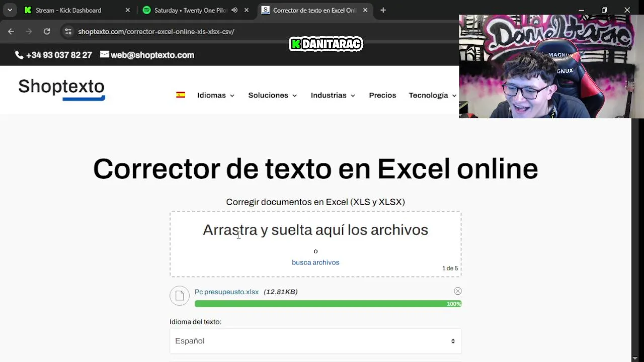Click the envelope email icon

coord(104,54)
